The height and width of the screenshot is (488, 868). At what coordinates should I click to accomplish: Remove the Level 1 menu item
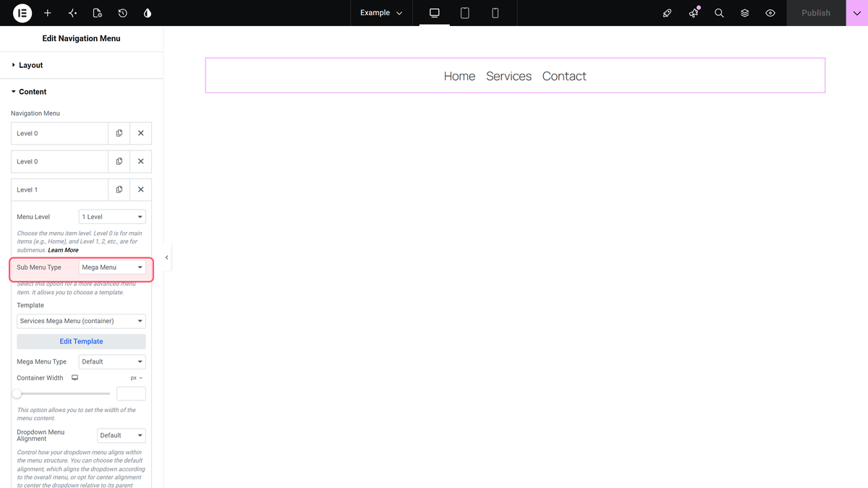141,189
